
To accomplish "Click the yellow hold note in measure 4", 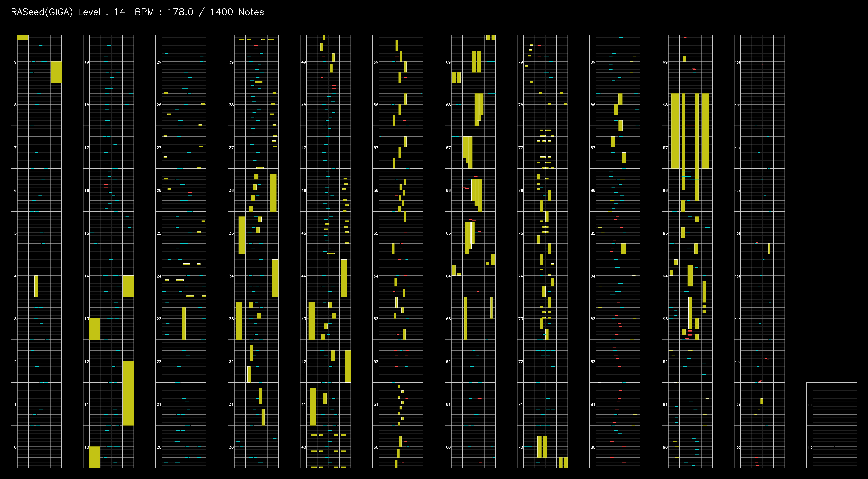I will point(36,286).
